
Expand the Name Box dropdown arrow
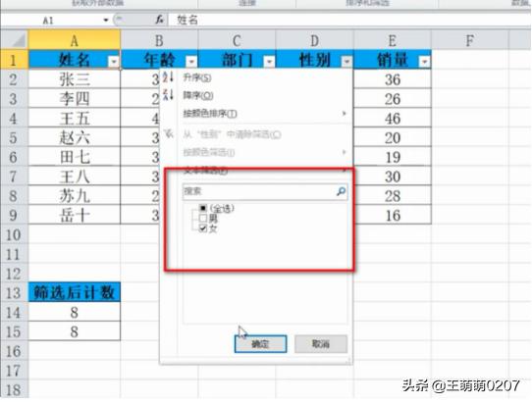point(106,20)
